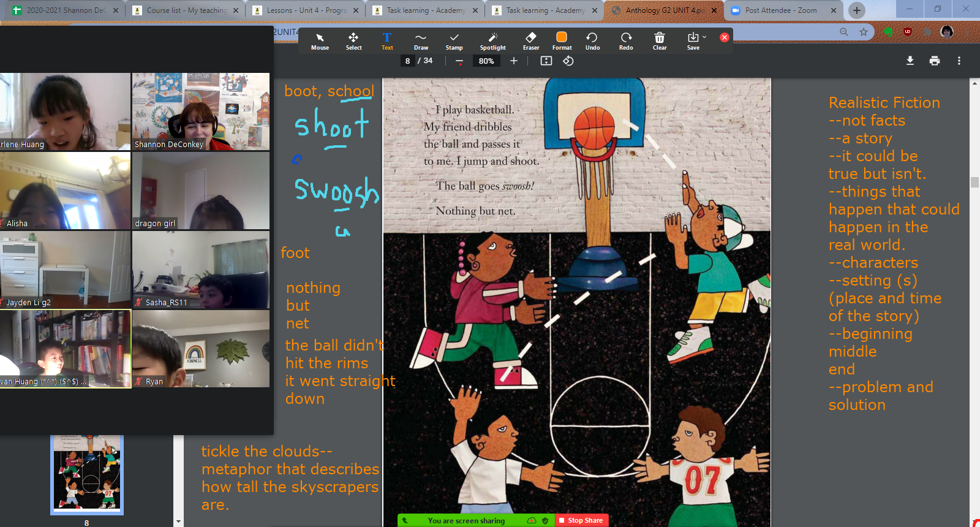980x527 pixels.
Task: Select dragon girl video tile
Action: point(201,191)
